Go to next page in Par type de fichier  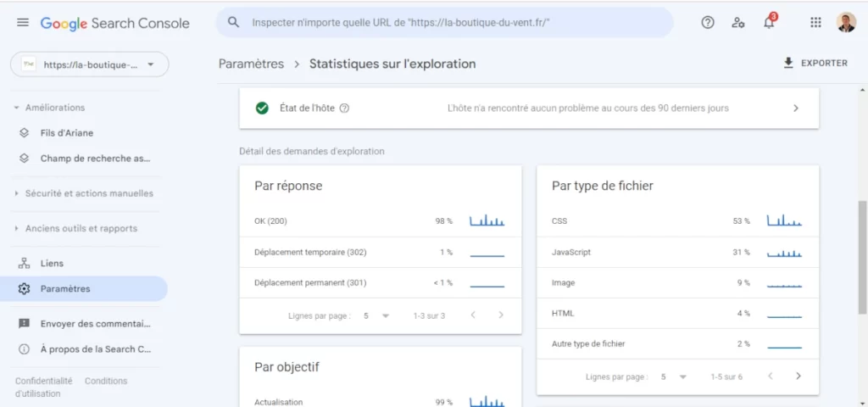798,376
